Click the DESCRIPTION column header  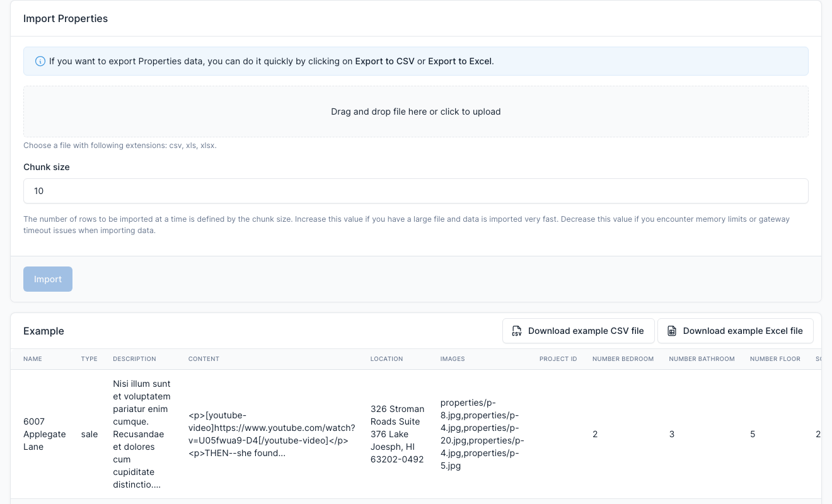click(134, 359)
